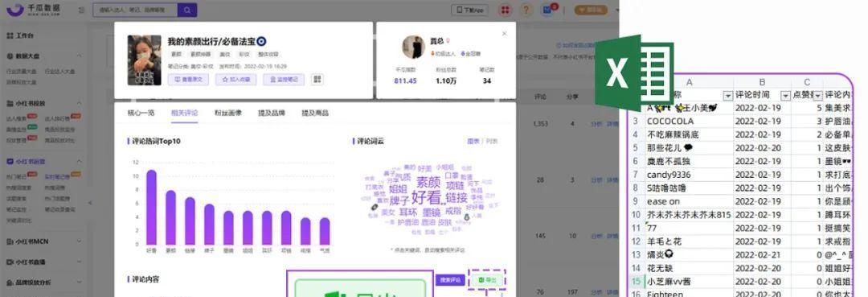Image resolution: width=868 pixels, height=297 pixels.
Task: Click the green 导出 export button
Action: (487, 280)
